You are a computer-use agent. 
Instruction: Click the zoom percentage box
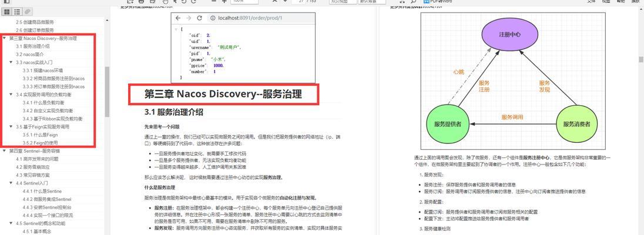[244, 2]
